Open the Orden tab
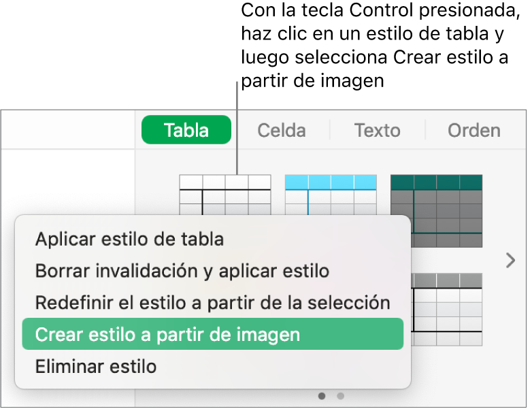The height and width of the screenshot is (409, 532). pos(473,130)
